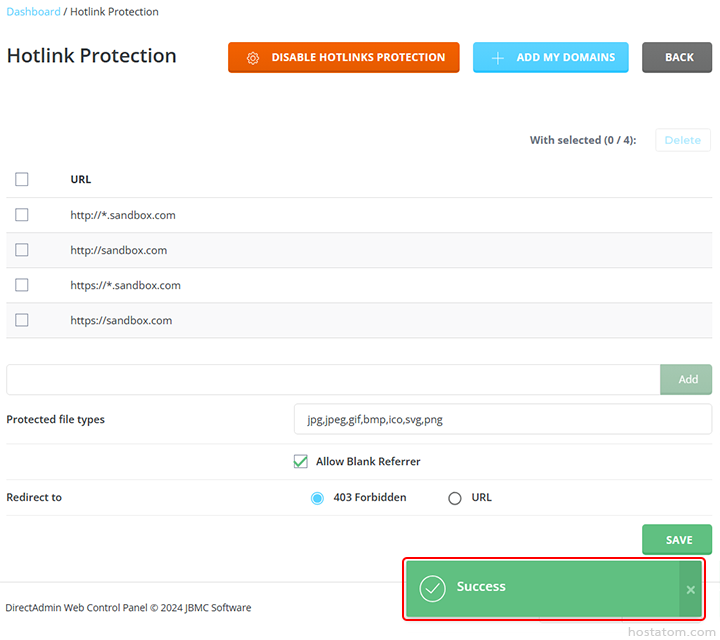Select the http://sandbox.com row checkbox

click(x=22, y=250)
